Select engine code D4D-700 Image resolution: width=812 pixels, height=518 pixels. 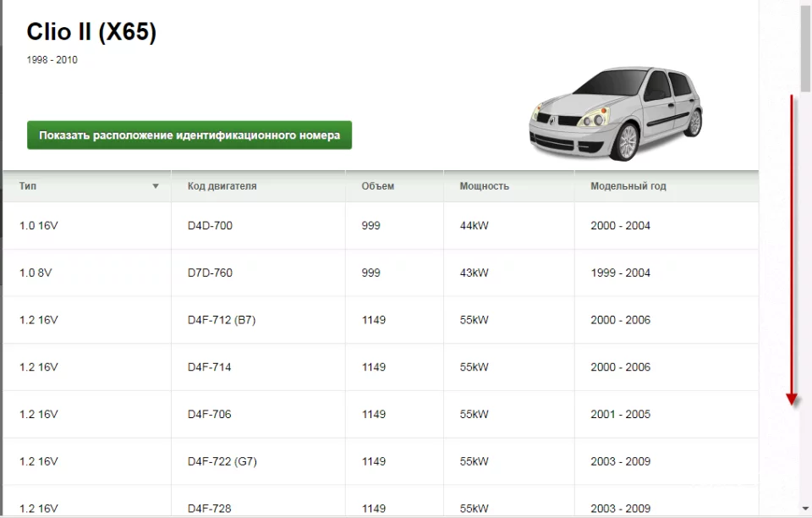click(x=210, y=225)
